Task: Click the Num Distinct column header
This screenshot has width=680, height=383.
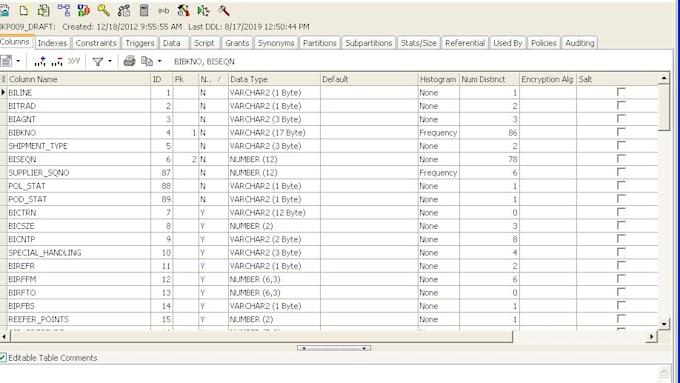Action: 489,79
